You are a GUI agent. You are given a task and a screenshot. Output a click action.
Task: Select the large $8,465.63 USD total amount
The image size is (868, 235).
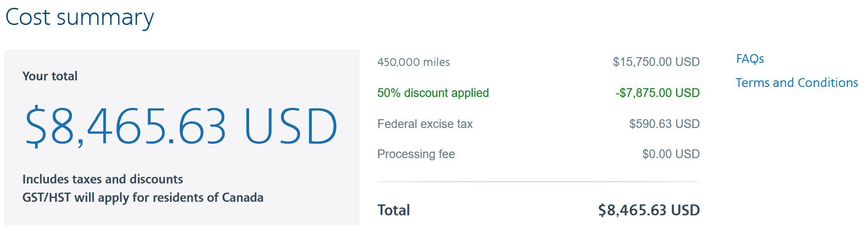tap(181, 126)
